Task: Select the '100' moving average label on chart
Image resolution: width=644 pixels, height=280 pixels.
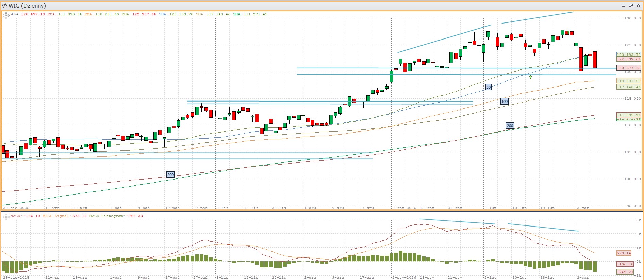Action: (x=505, y=102)
